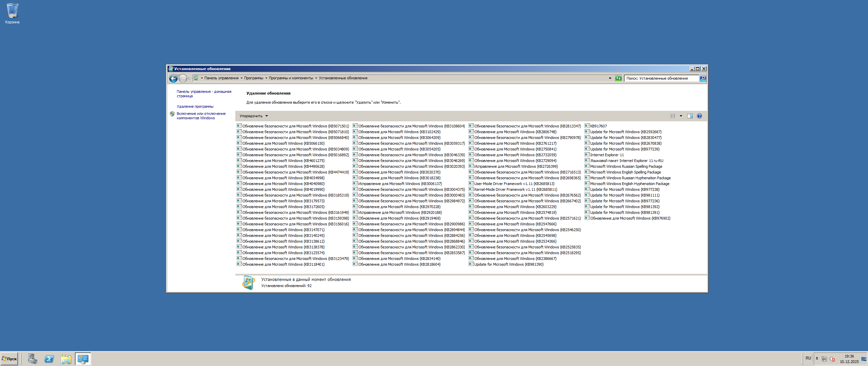Open Server Manager taskbar icon
This screenshot has height=366, width=868.
(33, 359)
